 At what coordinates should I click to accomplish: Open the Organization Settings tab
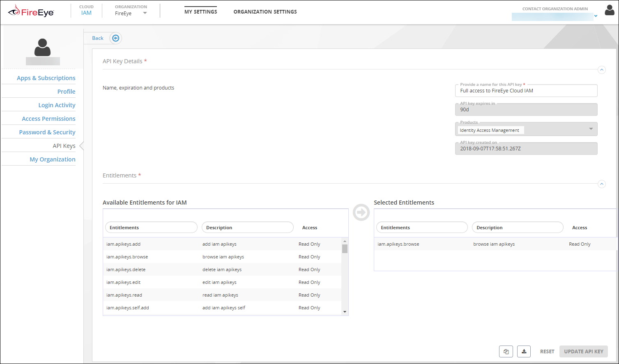pyautogui.click(x=265, y=12)
